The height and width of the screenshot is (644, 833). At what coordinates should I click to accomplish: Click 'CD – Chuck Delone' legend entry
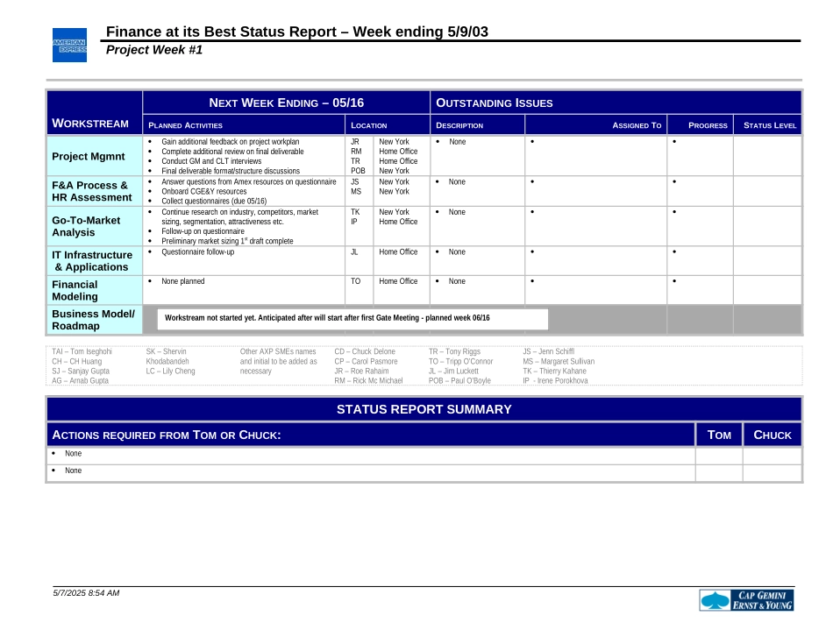coord(365,351)
